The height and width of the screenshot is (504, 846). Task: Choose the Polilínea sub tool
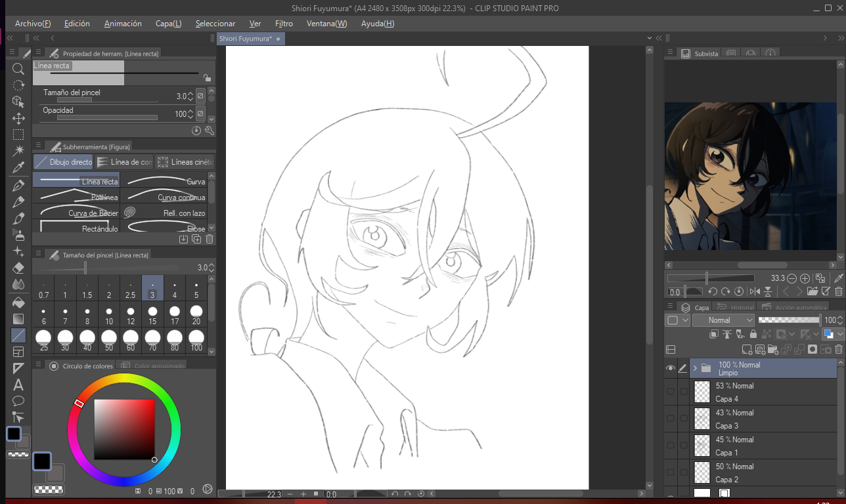(78, 196)
